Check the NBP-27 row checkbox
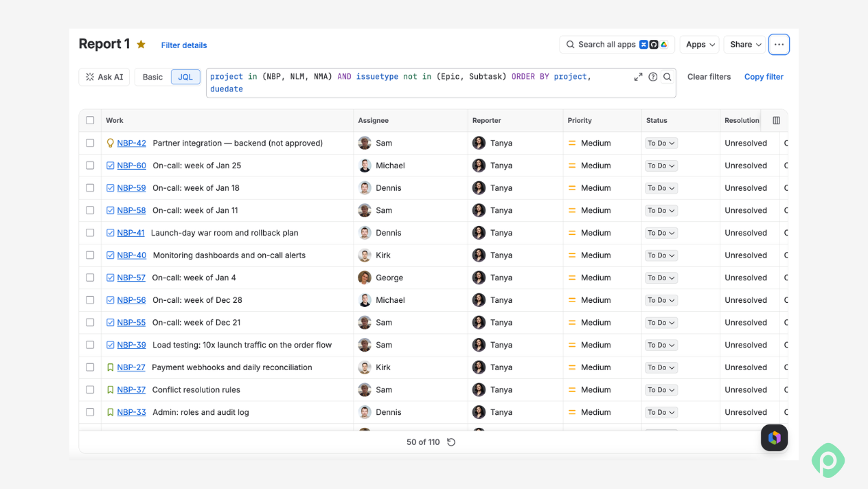Image resolution: width=868 pixels, height=489 pixels. 90,367
